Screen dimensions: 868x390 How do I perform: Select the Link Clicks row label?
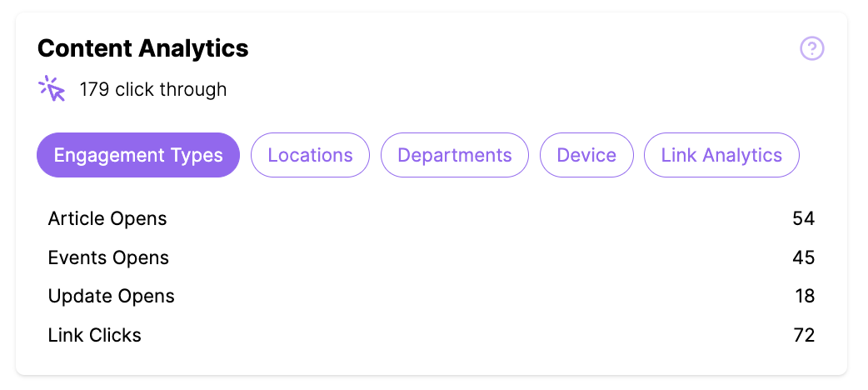[x=95, y=335]
